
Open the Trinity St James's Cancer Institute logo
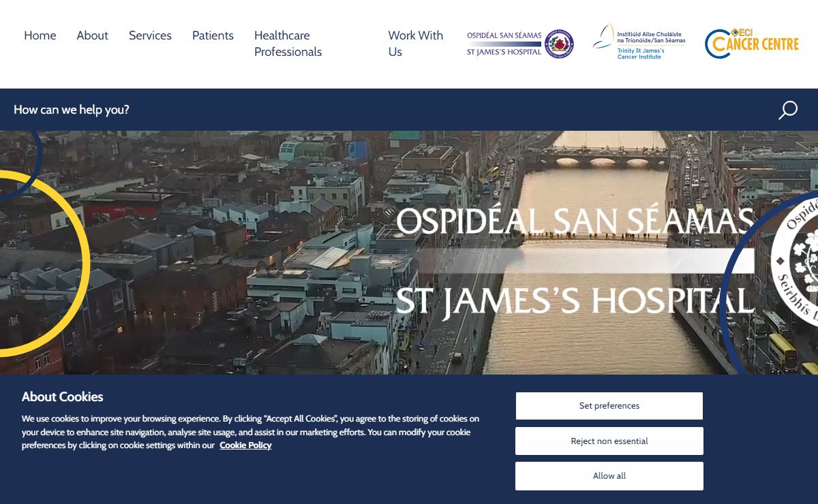click(x=639, y=42)
